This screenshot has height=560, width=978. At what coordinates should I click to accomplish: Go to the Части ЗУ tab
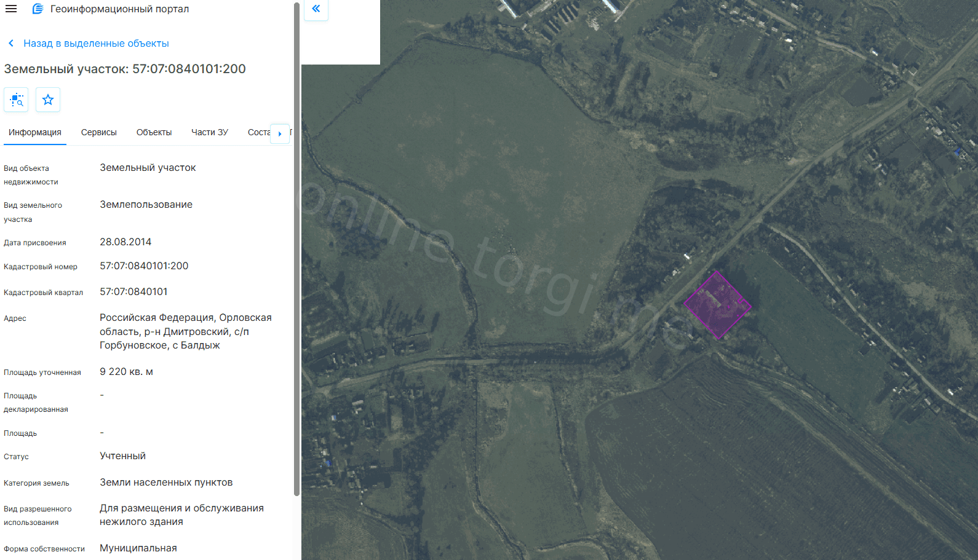click(209, 133)
